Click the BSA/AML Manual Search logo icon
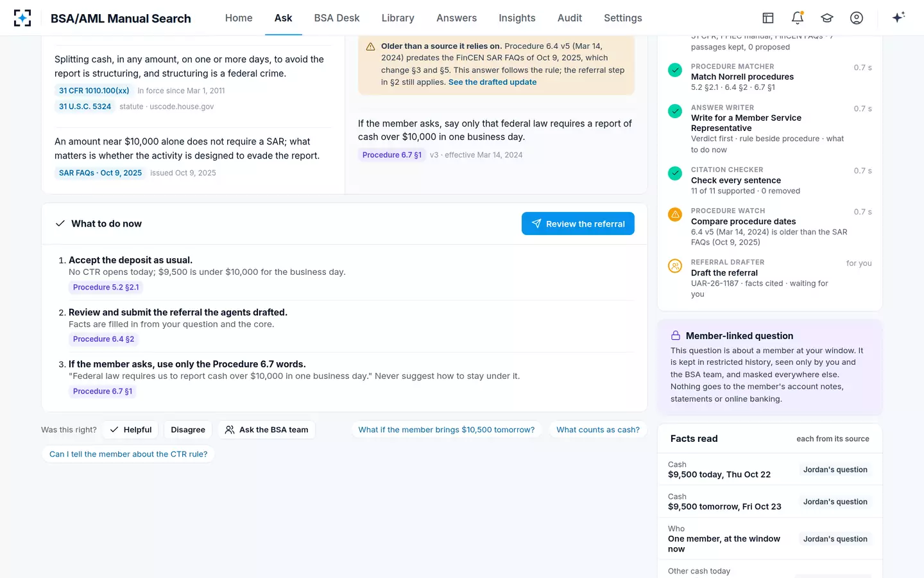924x578 pixels. point(22,18)
